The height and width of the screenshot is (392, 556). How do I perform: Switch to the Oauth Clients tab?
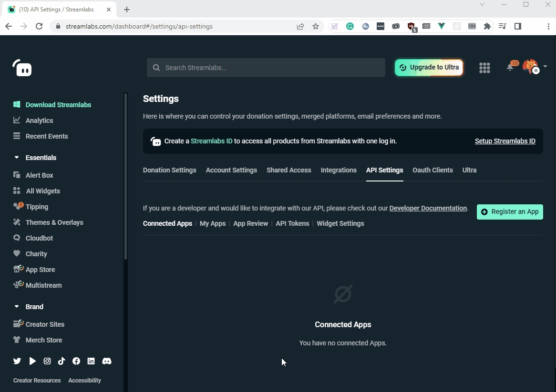[432, 170]
